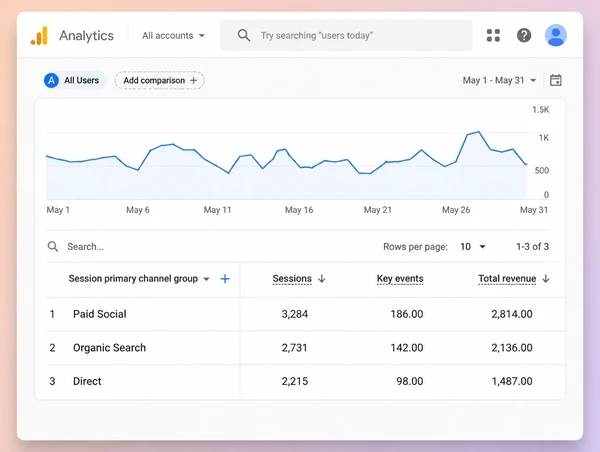The height and width of the screenshot is (452, 600).
Task: Open the Google apps grid icon
Action: 493,36
